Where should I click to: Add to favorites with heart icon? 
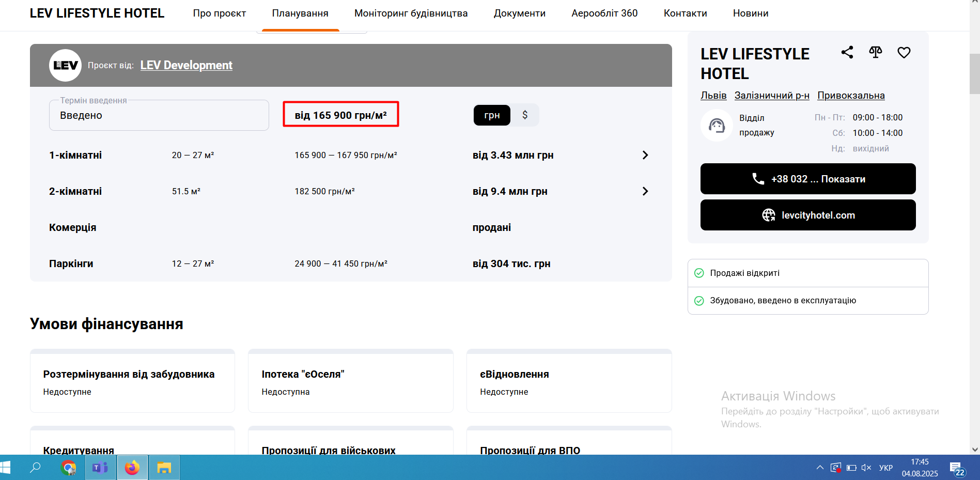pos(904,52)
